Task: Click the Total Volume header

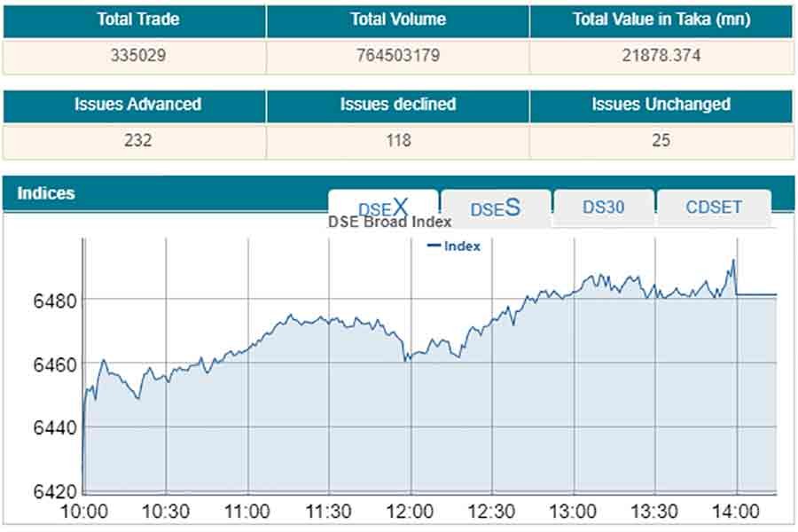Action: tap(399, 19)
